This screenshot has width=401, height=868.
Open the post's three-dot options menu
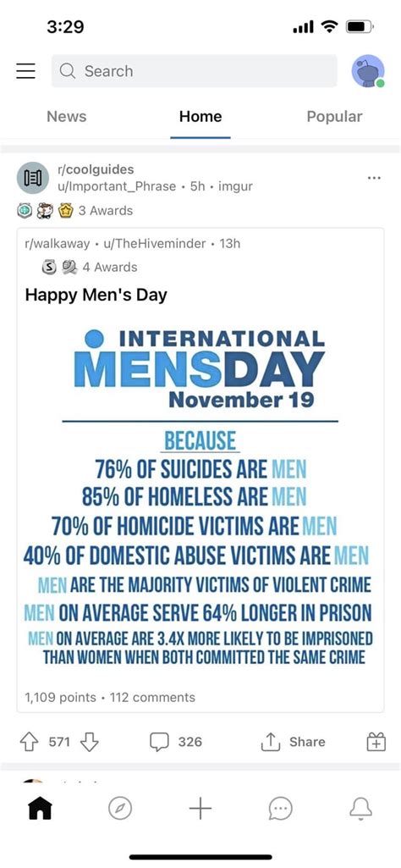tap(374, 178)
